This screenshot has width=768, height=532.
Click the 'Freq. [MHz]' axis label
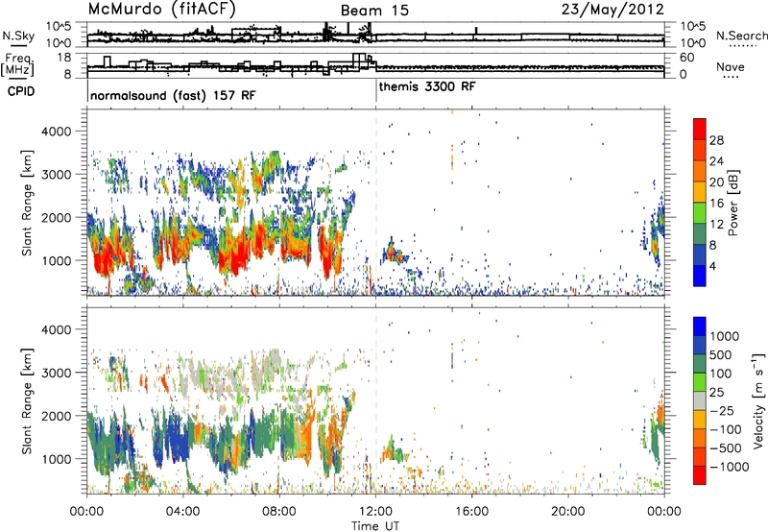click(17, 65)
